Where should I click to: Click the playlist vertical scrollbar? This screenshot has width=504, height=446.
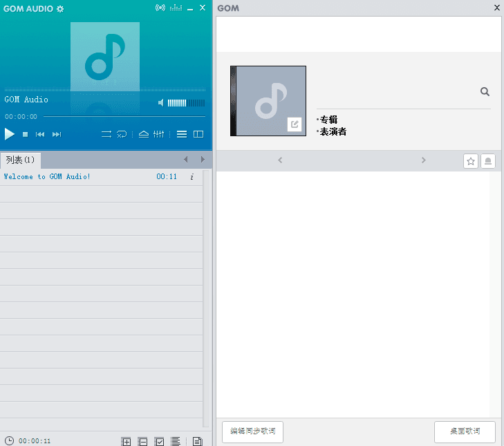[x=206, y=299]
